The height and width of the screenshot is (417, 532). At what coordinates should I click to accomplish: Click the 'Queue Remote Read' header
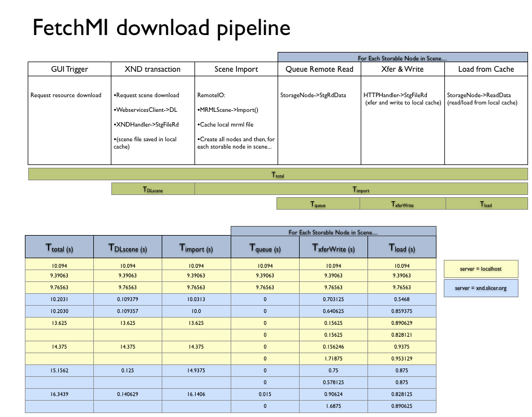pyautogui.click(x=319, y=69)
